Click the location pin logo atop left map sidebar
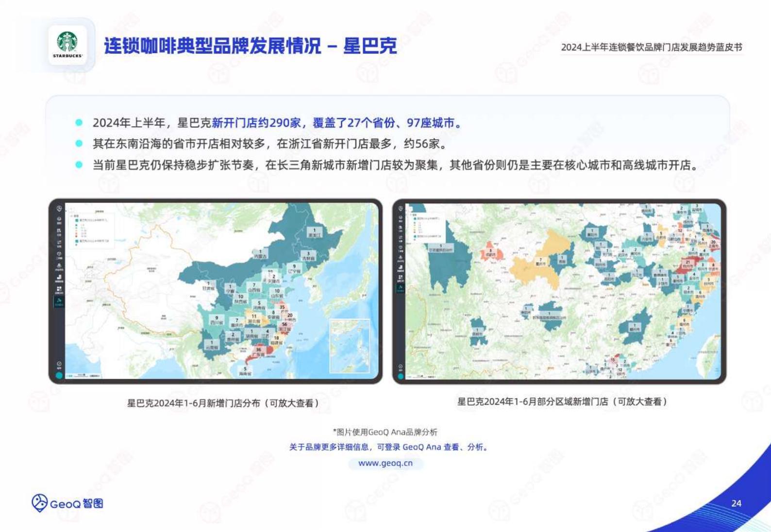 (x=59, y=209)
